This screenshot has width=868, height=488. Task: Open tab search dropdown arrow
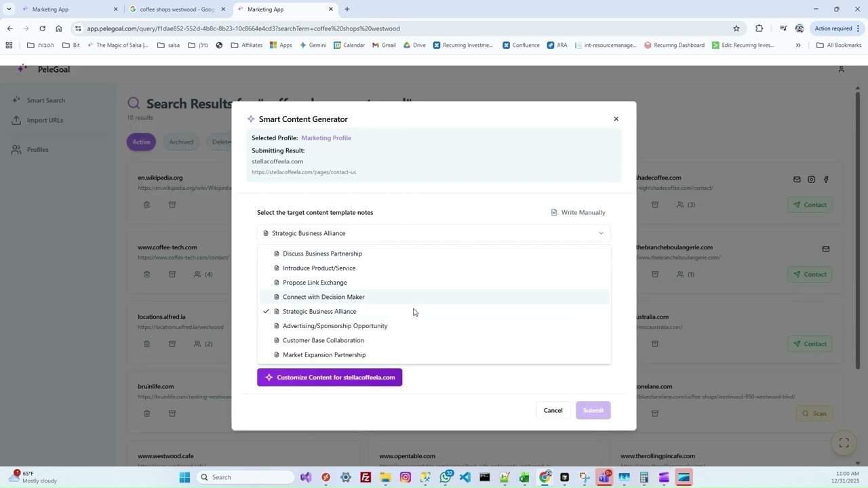point(9,9)
